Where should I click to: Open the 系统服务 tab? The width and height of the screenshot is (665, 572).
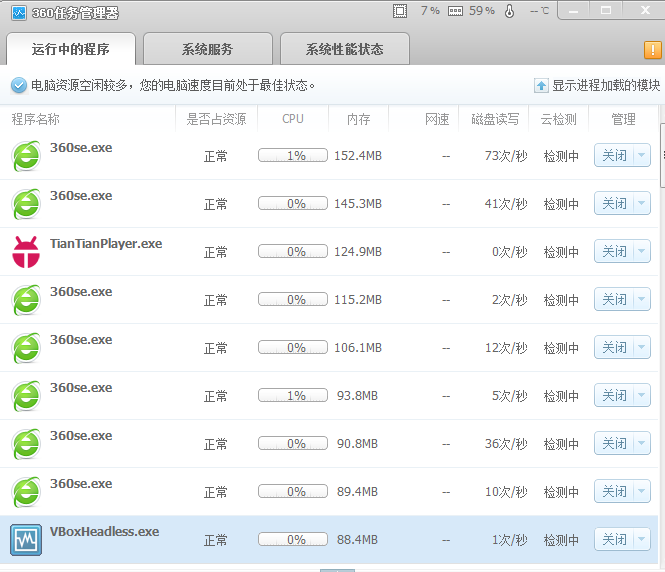coord(208,49)
